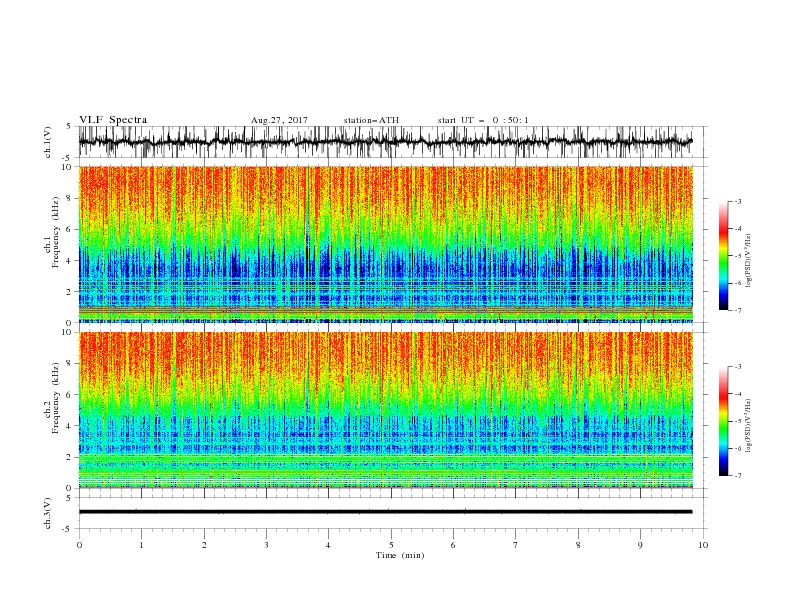Click the "0" tick on the time axis
The height and width of the screenshot is (612, 792).
(79, 545)
